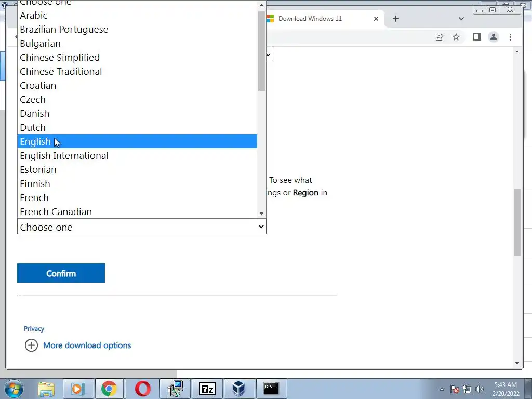Open the Action Center flag icon
Screen dimensions: 532x399
point(455,389)
